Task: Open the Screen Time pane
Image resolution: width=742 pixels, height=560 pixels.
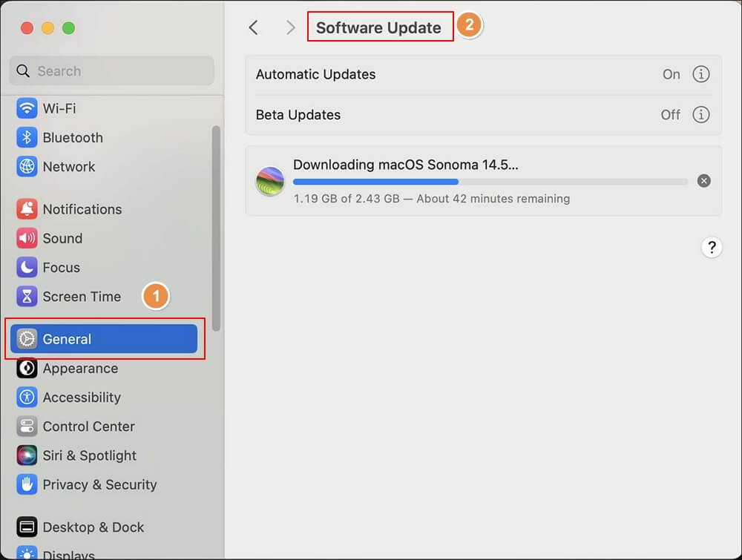Action: [x=104, y=297]
